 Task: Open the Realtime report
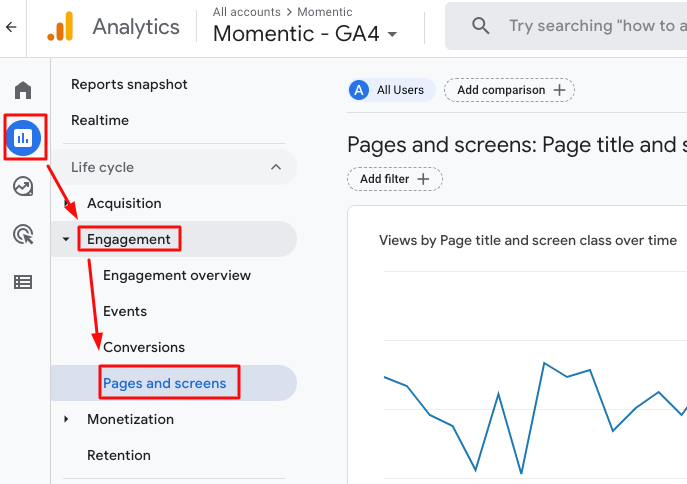100,120
